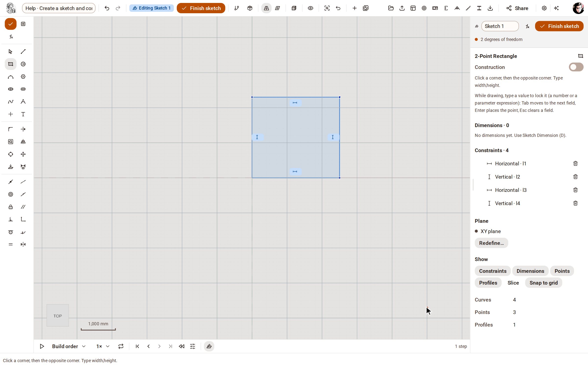Open the user profile avatar
This screenshot has height=368, width=588.
coord(578,8)
